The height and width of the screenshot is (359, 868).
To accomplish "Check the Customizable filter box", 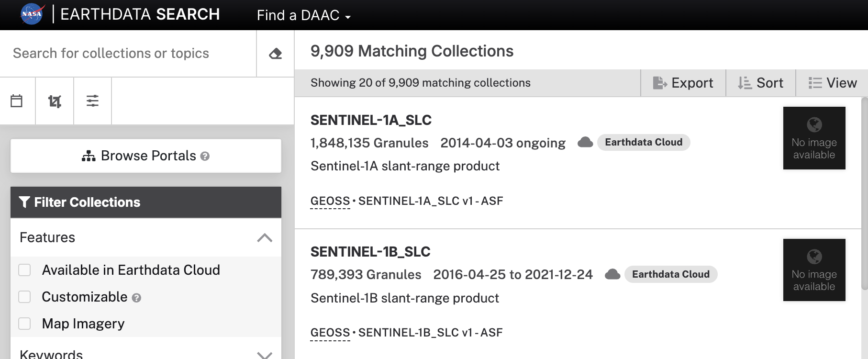I will pyautogui.click(x=24, y=297).
